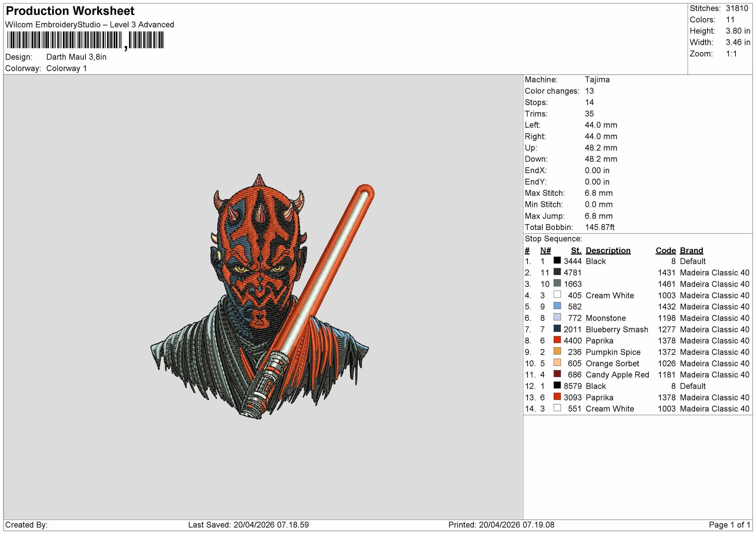The image size is (756, 534).
Task: Click the 'Page 1 of 1' indicator
Action: click(x=730, y=525)
